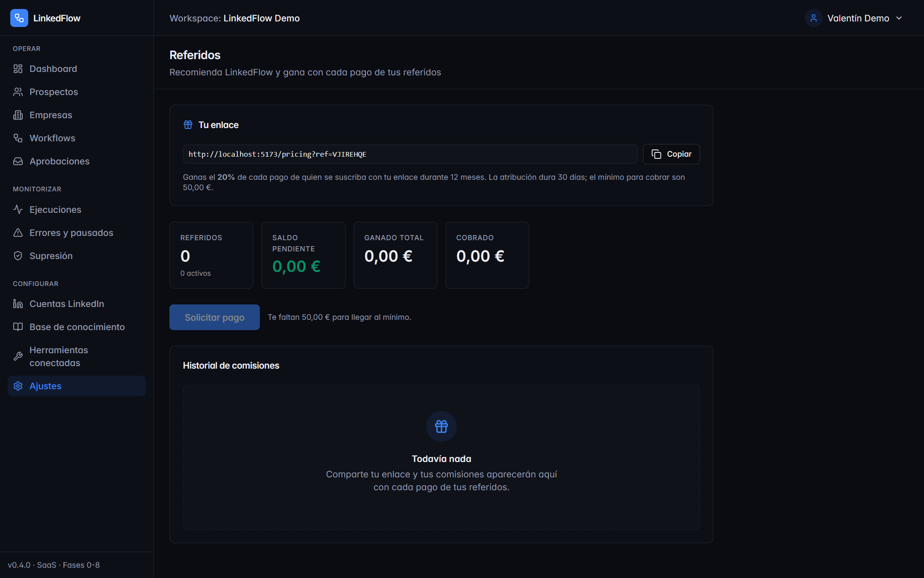
Task: Click the CONFIGURAR section label
Action: point(36,284)
